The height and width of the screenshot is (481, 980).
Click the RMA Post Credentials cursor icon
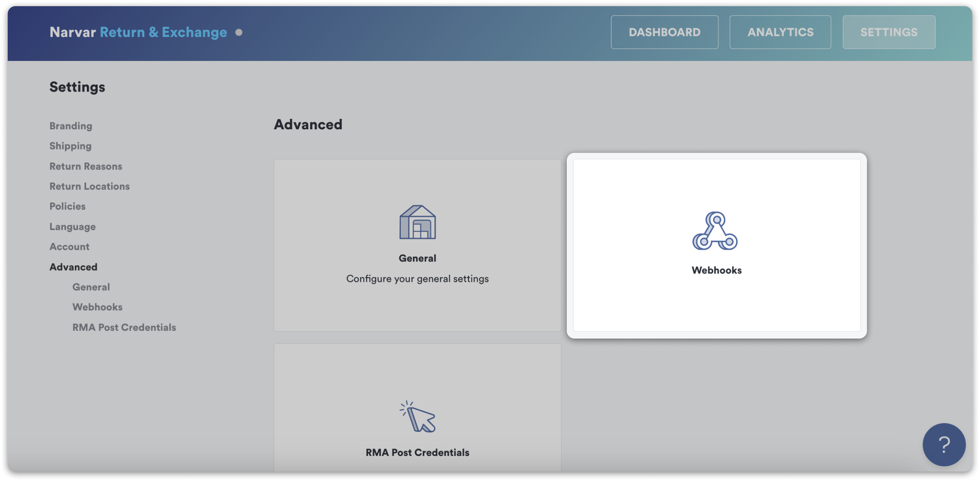pos(417,417)
